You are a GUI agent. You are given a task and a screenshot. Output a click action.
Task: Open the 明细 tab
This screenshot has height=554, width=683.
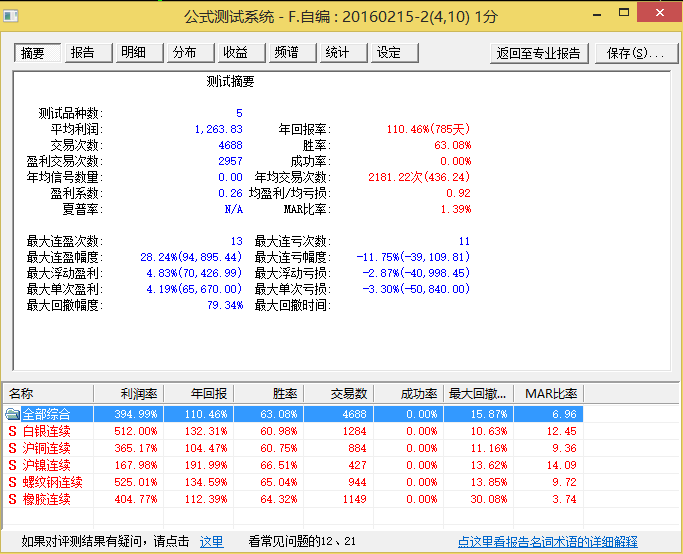coord(139,53)
